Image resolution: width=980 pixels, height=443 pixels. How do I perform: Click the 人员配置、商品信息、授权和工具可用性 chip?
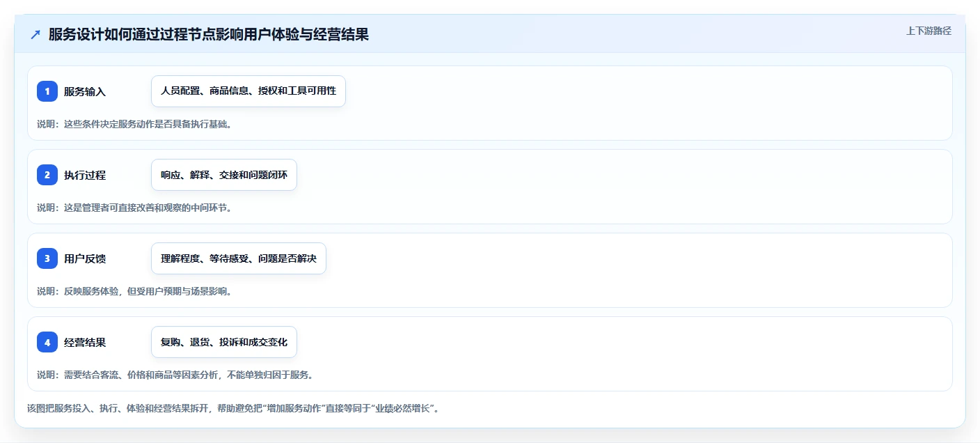click(248, 91)
